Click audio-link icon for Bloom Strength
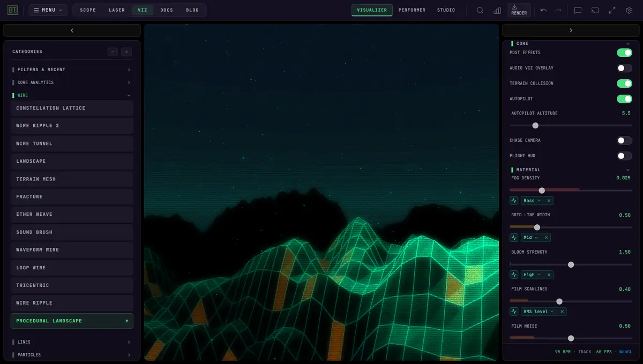643x364 pixels. (514, 275)
